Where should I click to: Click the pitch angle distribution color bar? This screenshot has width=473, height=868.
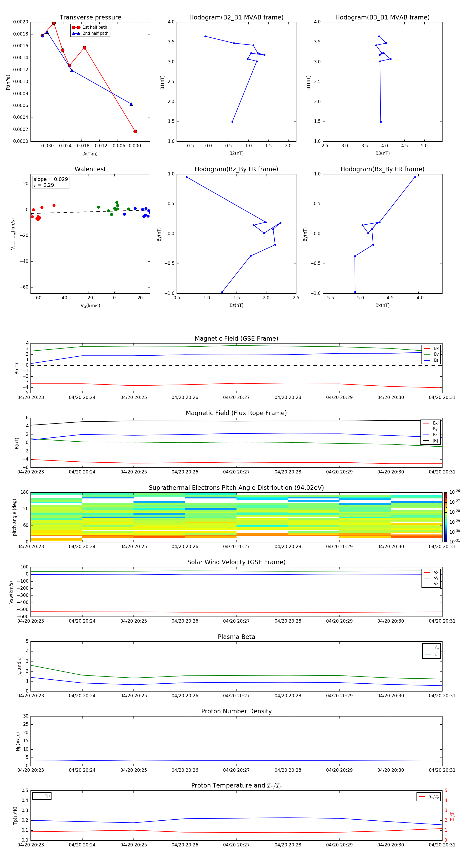coord(446,517)
